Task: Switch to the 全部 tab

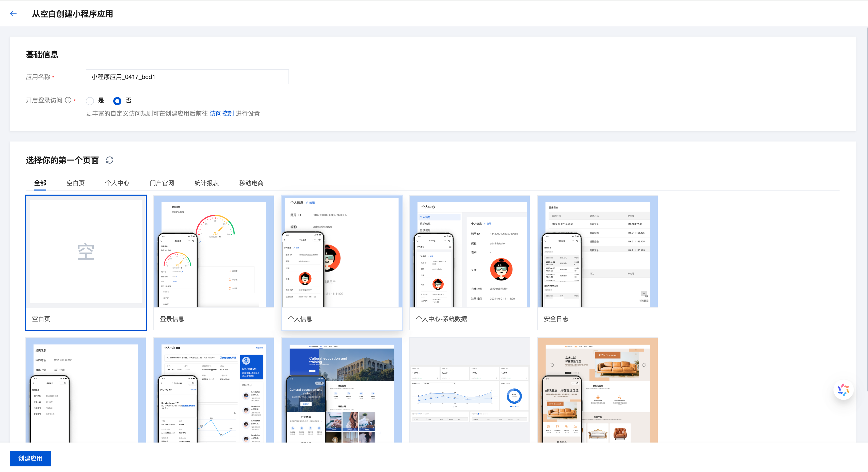Action: (40, 183)
